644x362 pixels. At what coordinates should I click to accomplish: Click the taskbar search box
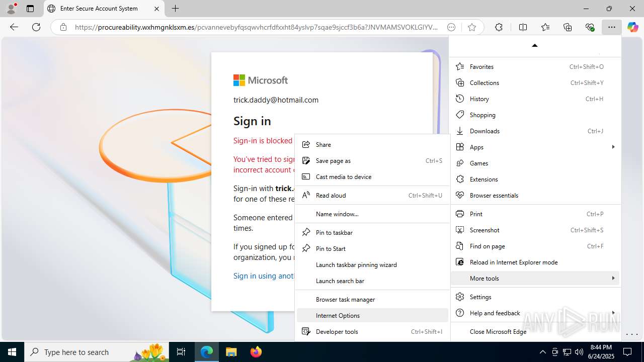click(x=97, y=352)
